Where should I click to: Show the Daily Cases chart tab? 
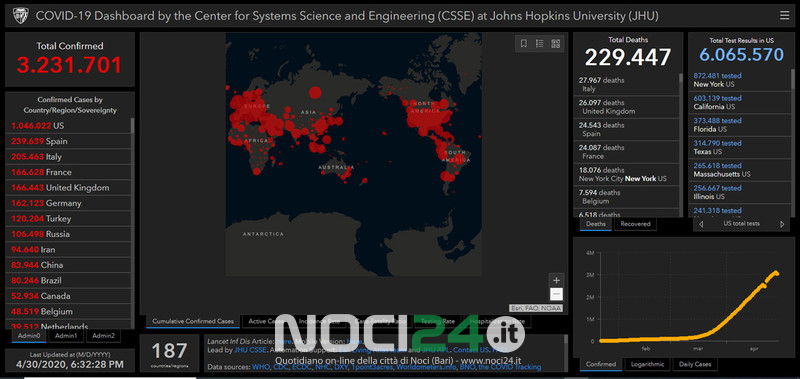click(695, 364)
